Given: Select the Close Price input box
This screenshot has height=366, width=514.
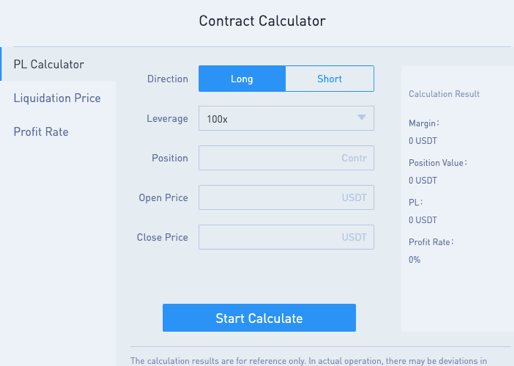Looking at the screenshot, I should click(286, 237).
